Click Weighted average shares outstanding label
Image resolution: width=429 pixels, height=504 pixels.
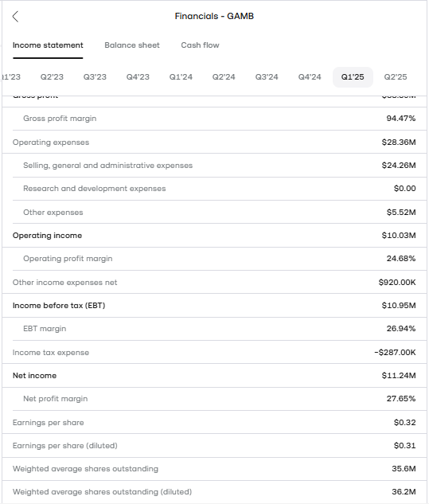(85, 469)
